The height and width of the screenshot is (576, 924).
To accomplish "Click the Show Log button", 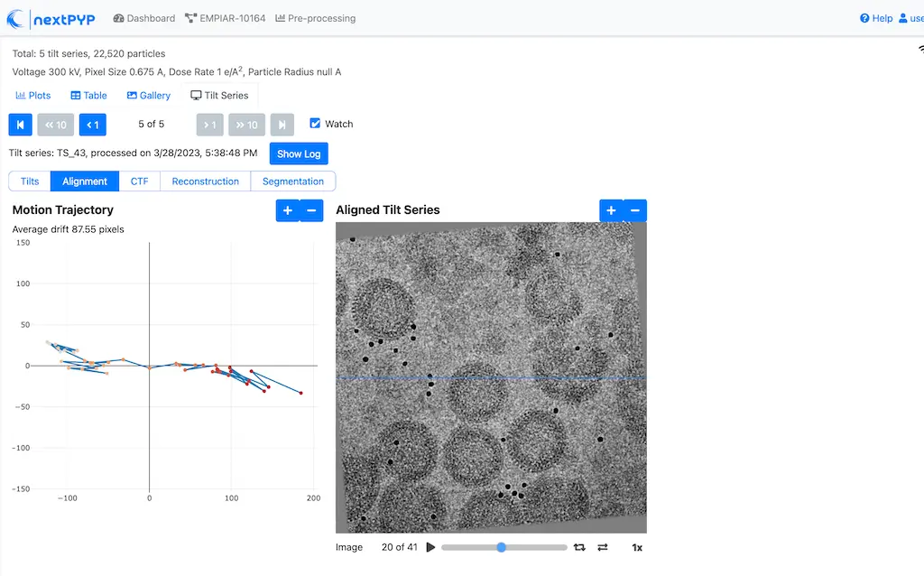I will click(x=299, y=153).
